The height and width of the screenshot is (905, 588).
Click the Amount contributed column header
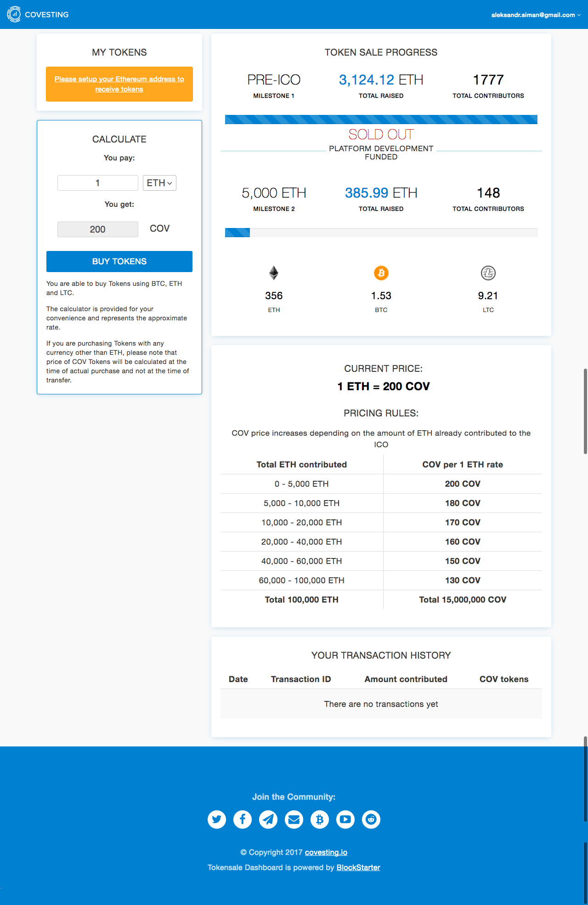[x=406, y=679]
